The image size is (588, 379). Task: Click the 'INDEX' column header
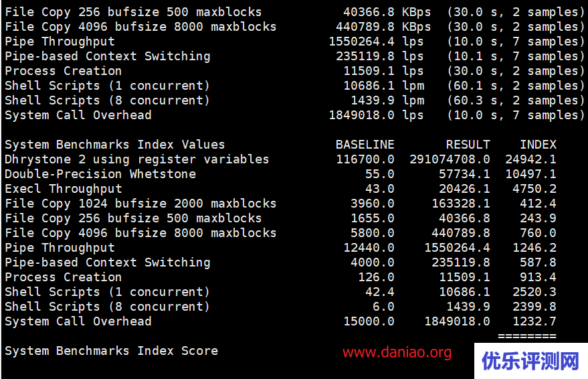[538, 145]
